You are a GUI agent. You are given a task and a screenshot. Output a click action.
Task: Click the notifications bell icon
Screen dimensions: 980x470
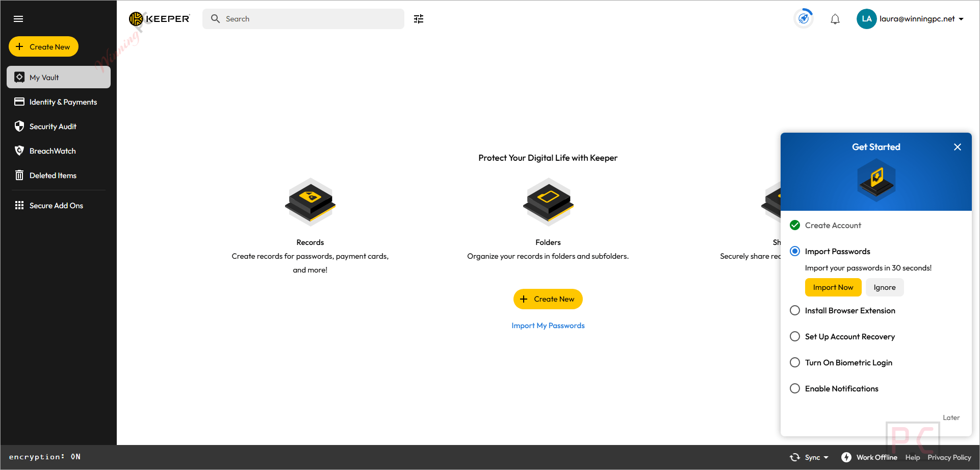coord(835,19)
